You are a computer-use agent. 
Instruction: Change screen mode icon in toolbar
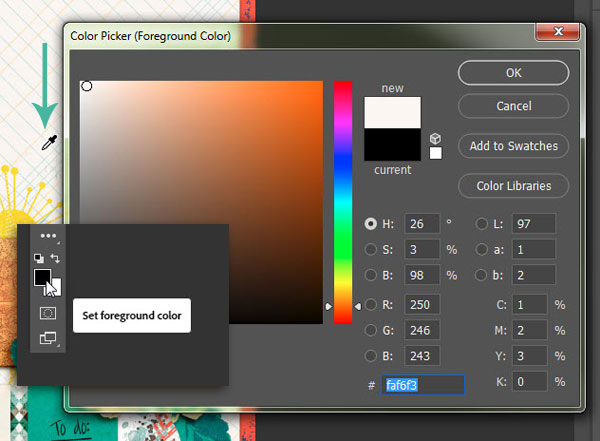click(48, 338)
